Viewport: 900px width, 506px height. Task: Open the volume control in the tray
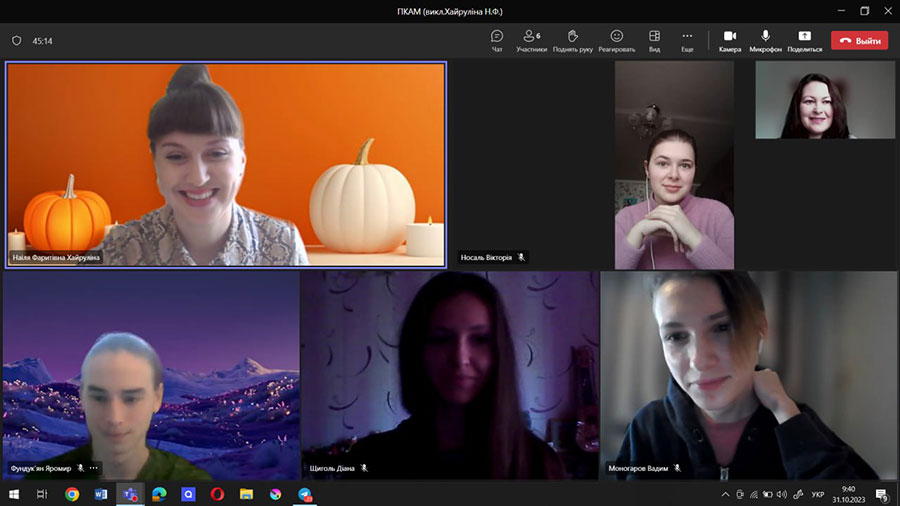782,495
